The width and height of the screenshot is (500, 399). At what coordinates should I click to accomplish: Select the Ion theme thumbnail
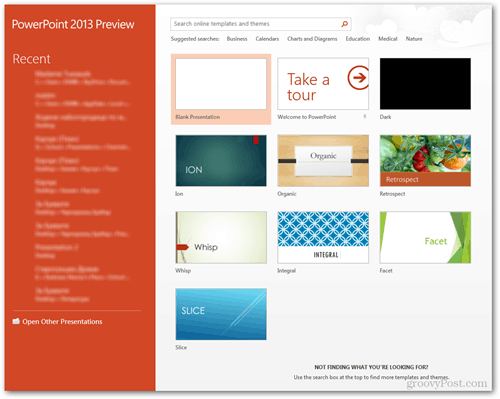pyautogui.click(x=221, y=161)
